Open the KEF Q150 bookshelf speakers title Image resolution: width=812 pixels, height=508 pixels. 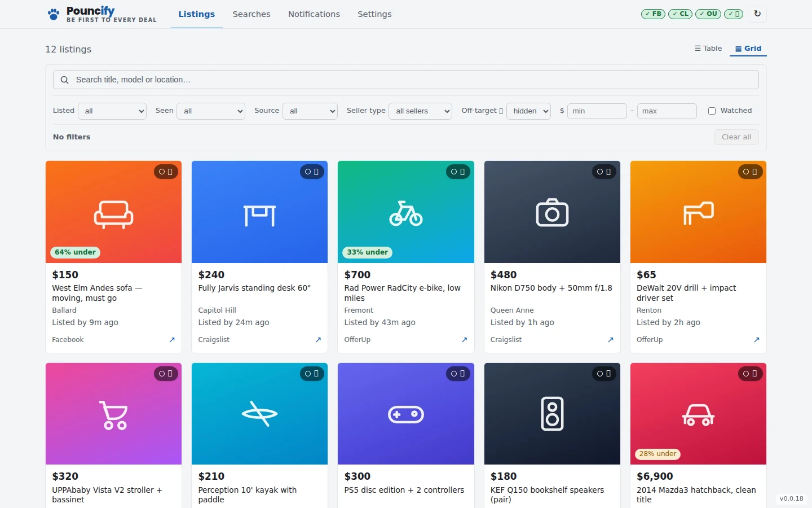pos(547,494)
